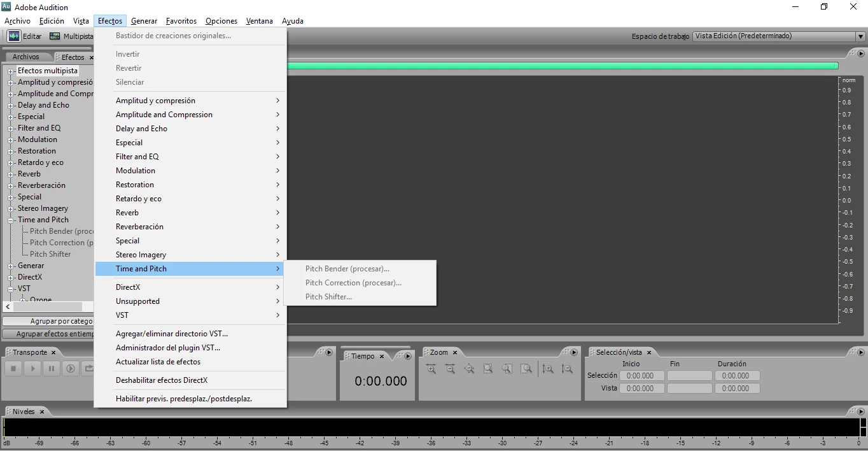Switch to Multipista view

point(71,36)
